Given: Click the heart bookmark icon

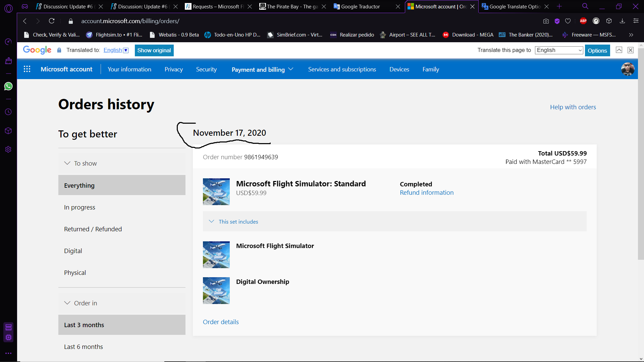Looking at the screenshot, I should pyautogui.click(x=568, y=21).
